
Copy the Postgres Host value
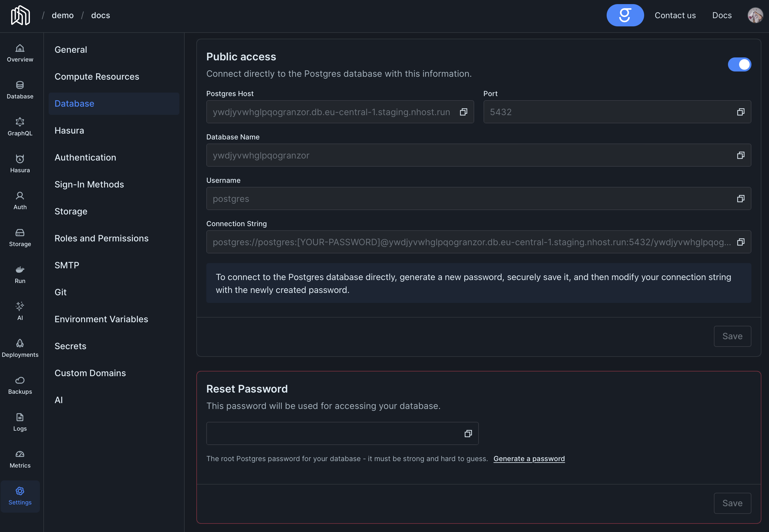pos(463,112)
